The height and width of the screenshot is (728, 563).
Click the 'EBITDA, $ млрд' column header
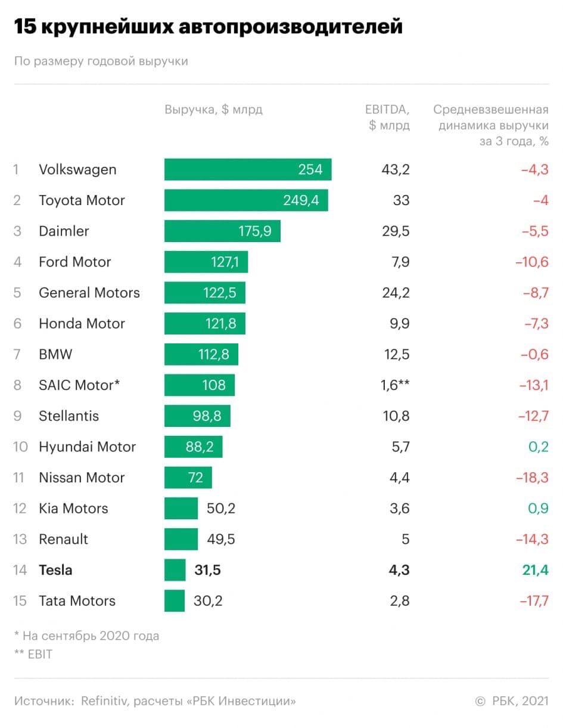point(388,117)
